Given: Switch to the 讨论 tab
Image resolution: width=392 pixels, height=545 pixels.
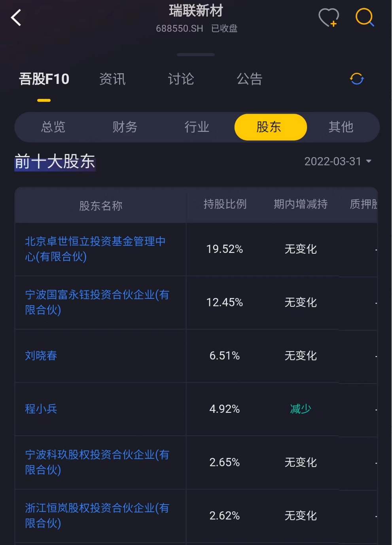Looking at the screenshot, I should [x=181, y=79].
